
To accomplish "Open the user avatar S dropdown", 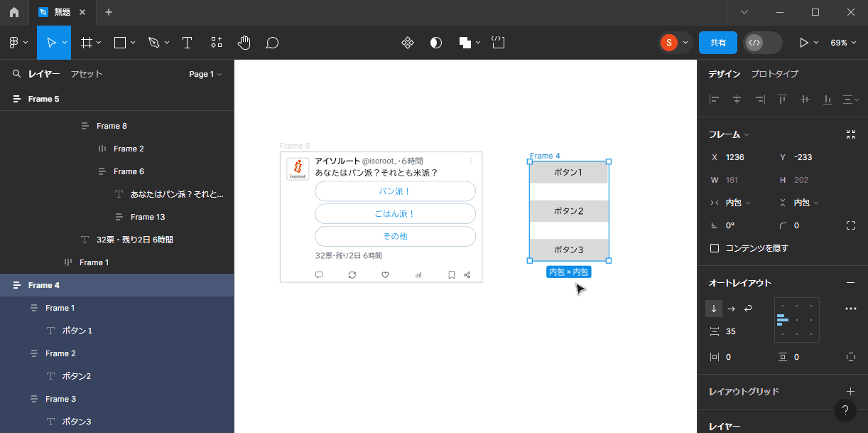I will pyautogui.click(x=675, y=43).
